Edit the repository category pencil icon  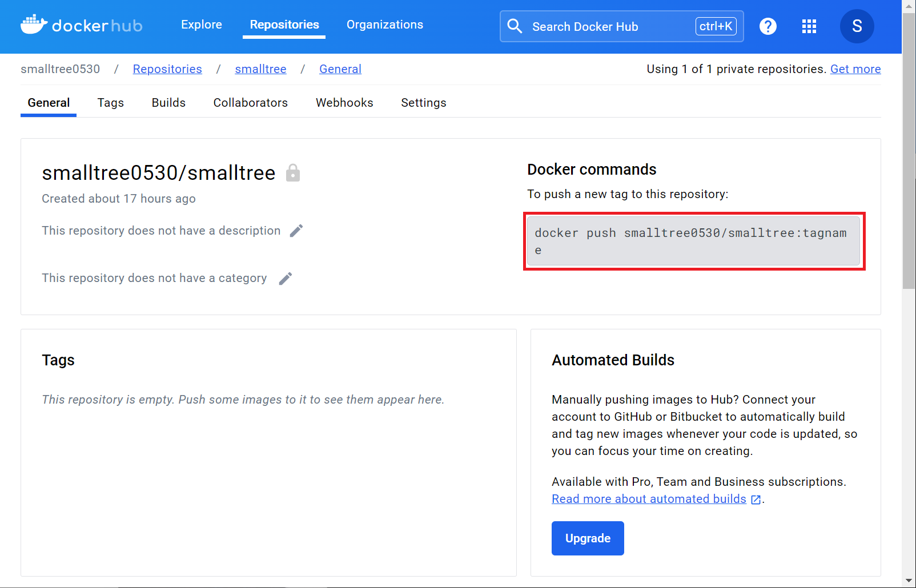click(286, 278)
